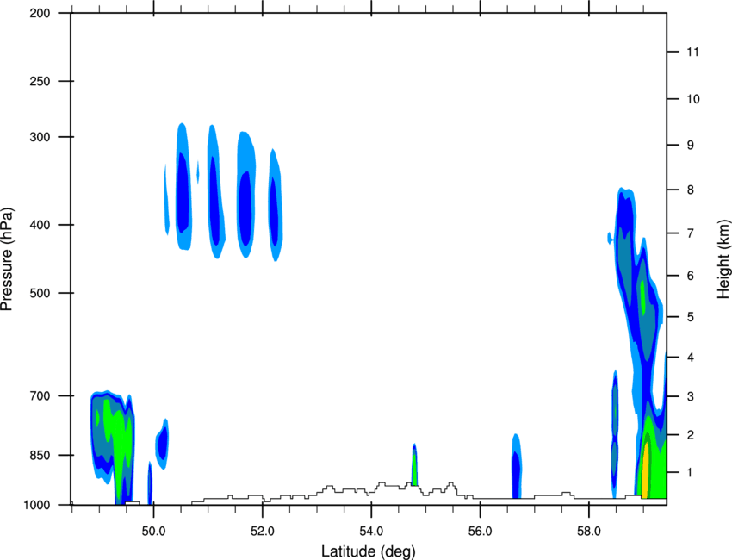Click the 4 km height label
The width and height of the screenshot is (732, 560).
click(x=691, y=358)
